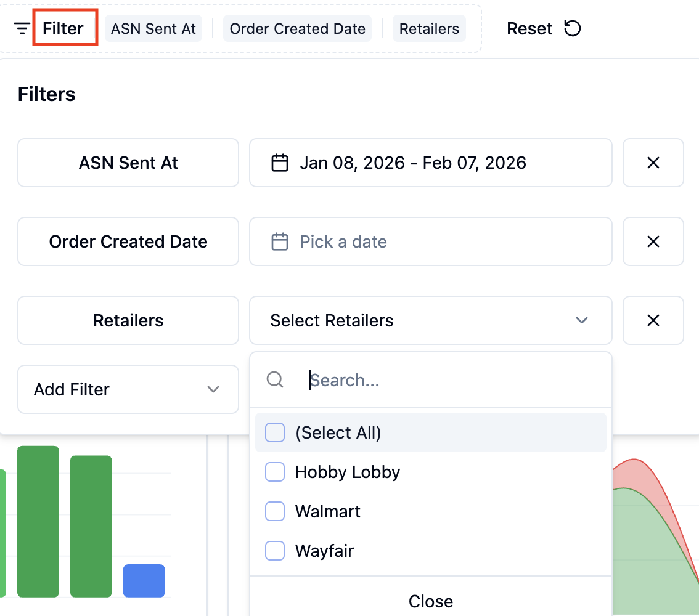This screenshot has width=699, height=616.
Task: Remove the Order Created Date filter
Action: click(x=653, y=241)
